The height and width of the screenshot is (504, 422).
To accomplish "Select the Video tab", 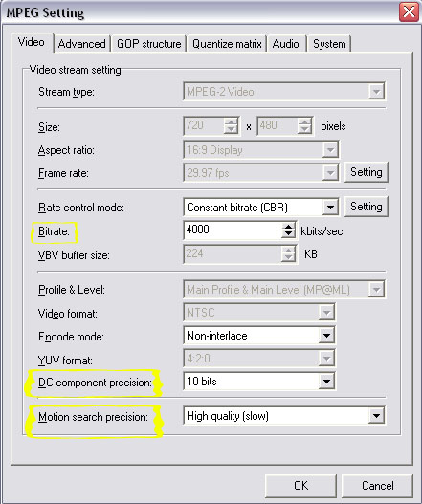I will point(32,42).
